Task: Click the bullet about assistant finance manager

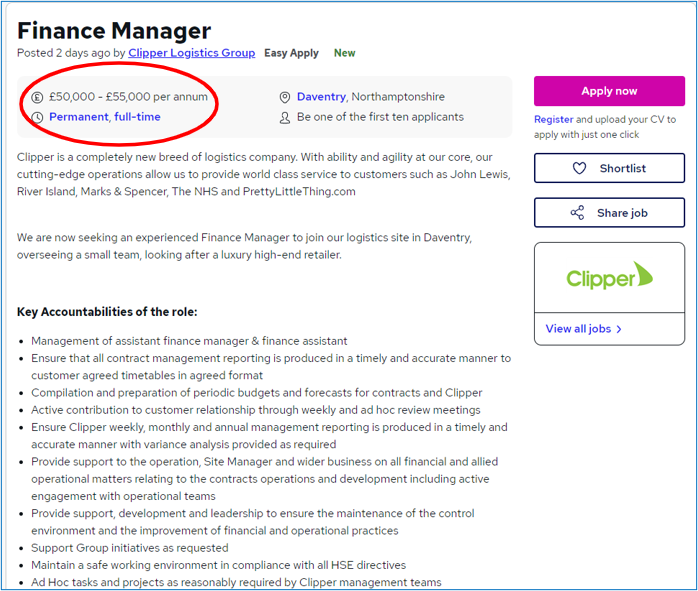Action: click(189, 341)
